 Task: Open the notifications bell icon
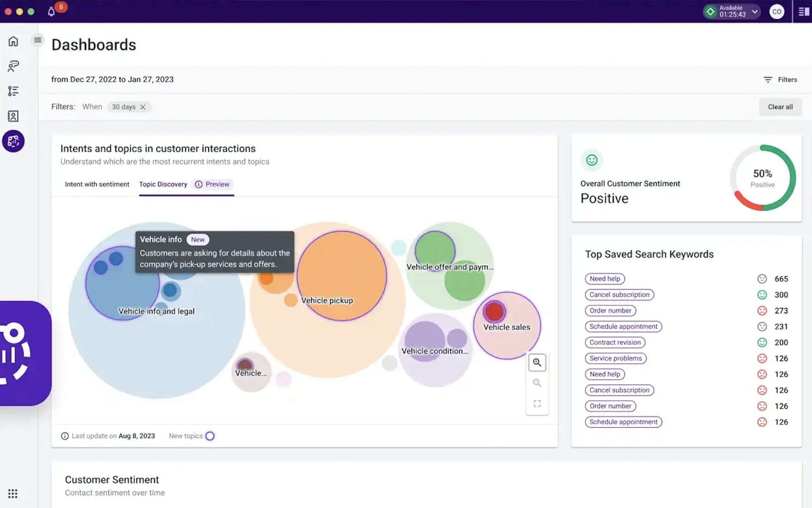click(x=51, y=12)
